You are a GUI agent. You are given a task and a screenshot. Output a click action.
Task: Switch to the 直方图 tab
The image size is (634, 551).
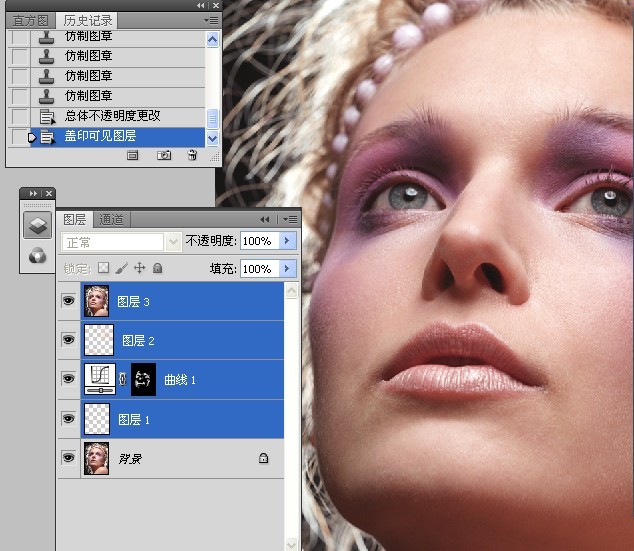tap(31, 21)
